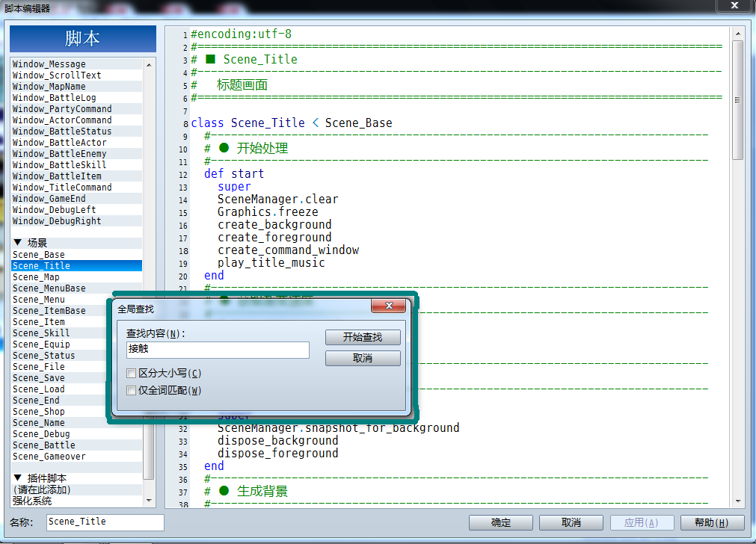Click the 开始查找 button
Image resolution: width=756 pixels, height=544 pixels.
tap(363, 337)
